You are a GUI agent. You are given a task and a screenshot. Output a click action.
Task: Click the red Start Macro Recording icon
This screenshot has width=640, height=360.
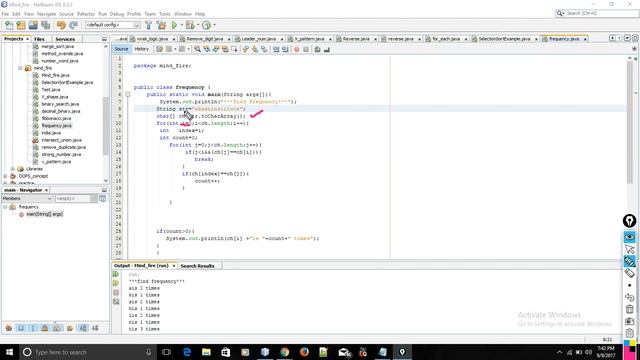[297, 49]
